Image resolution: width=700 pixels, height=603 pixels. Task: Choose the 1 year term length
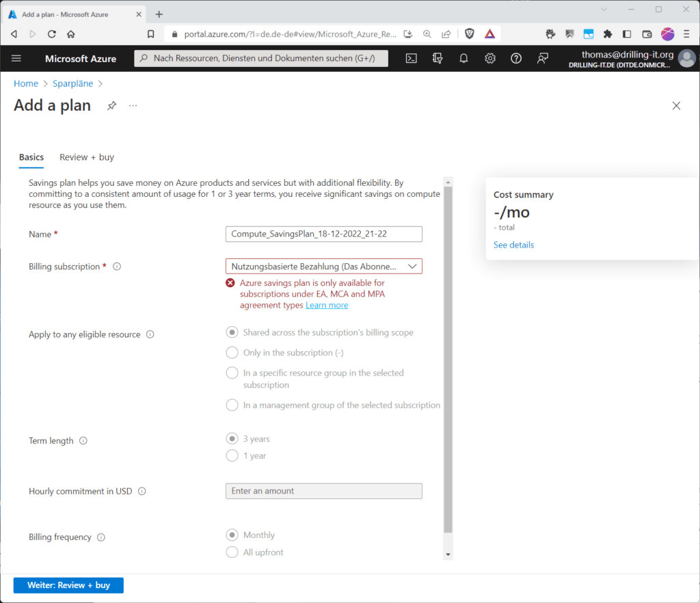pyautogui.click(x=232, y=456)
